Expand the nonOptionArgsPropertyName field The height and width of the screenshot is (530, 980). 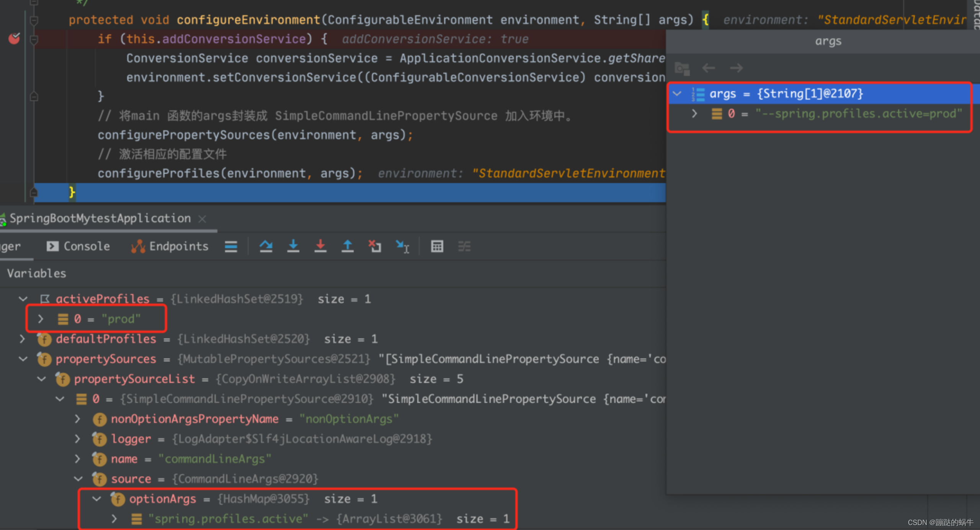pos(77,419)
